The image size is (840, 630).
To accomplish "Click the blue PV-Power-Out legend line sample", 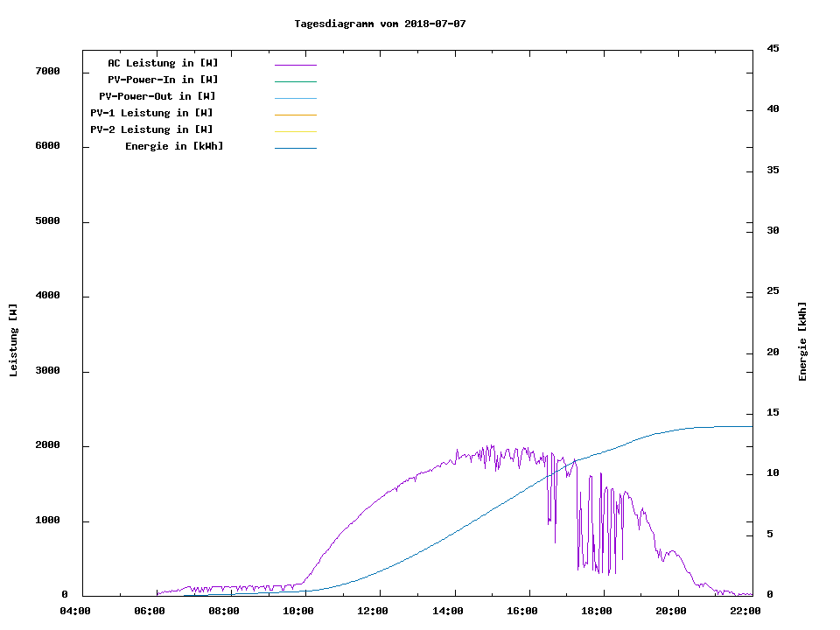I will [295, 98].
